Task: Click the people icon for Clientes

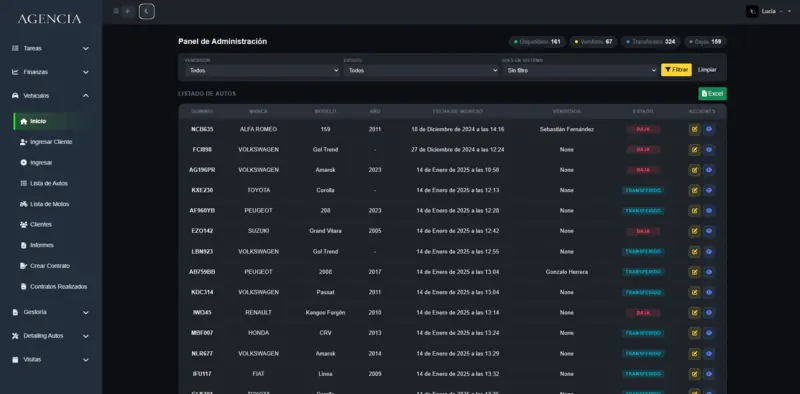Action: (x=23, y=225)
